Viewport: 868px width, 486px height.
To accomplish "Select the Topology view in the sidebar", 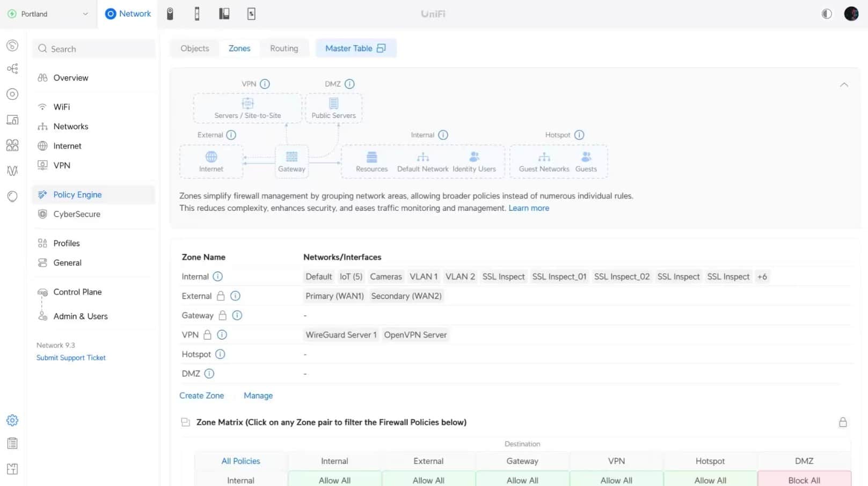I will tap(12, 69).
